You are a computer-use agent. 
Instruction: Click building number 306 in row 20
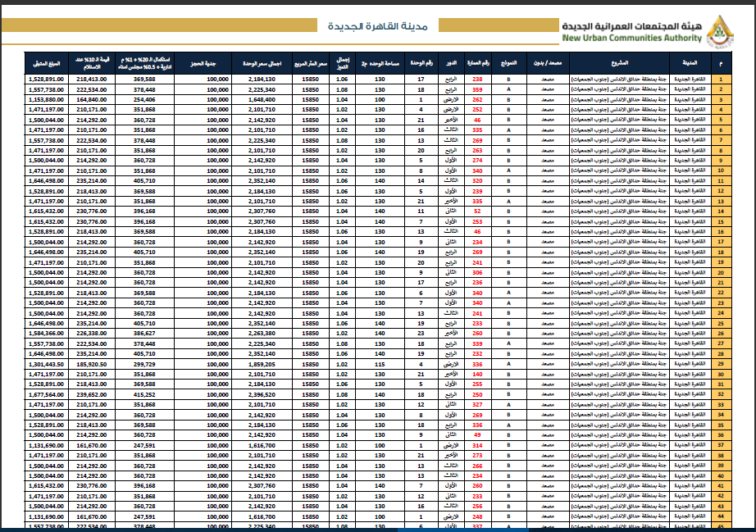477,273
